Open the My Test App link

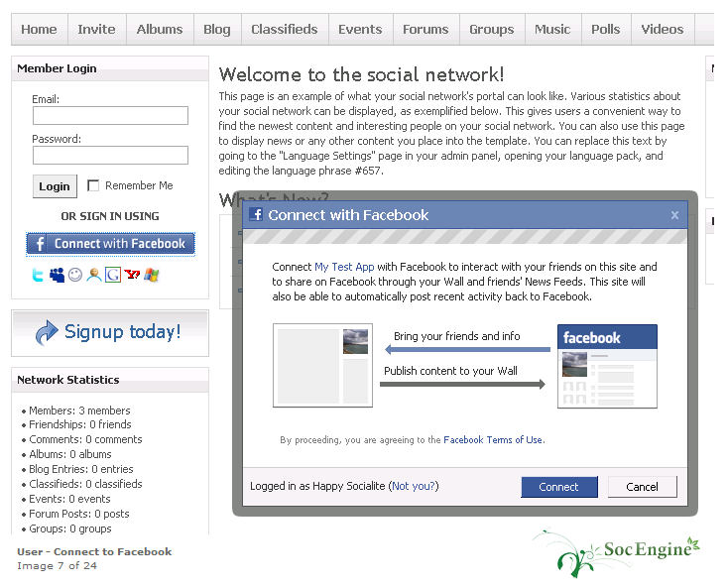click(344, 267)
